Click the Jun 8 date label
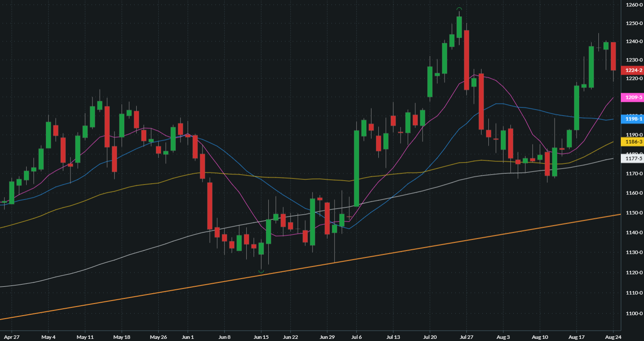Viewport: 644px width, 341px height. click(225, 337)
